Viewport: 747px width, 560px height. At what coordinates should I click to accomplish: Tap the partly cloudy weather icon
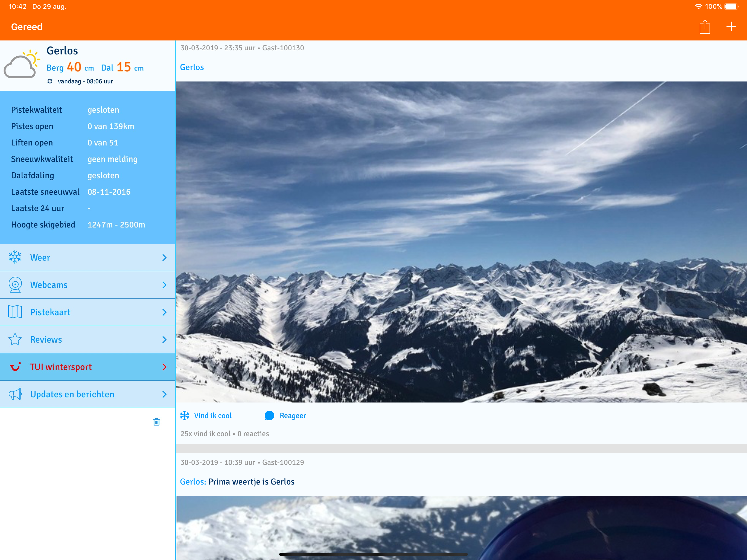pyautogui.click(x=22, y=64)
